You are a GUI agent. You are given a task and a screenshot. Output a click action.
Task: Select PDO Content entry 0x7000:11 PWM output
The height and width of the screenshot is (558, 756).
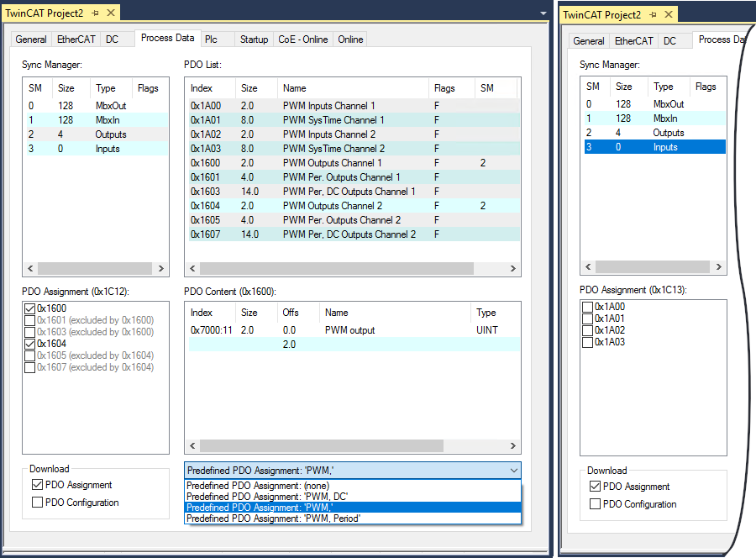(x=354, y=330)
